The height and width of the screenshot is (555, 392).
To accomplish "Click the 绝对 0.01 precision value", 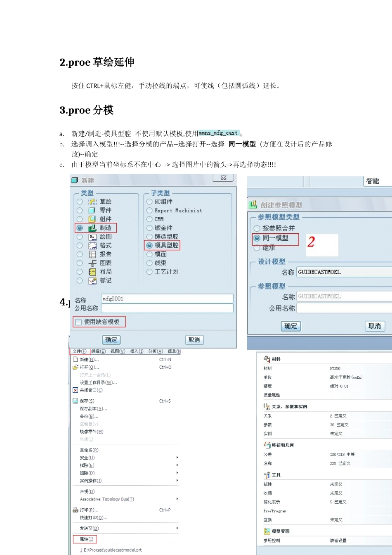I will (x=339, y=386).
